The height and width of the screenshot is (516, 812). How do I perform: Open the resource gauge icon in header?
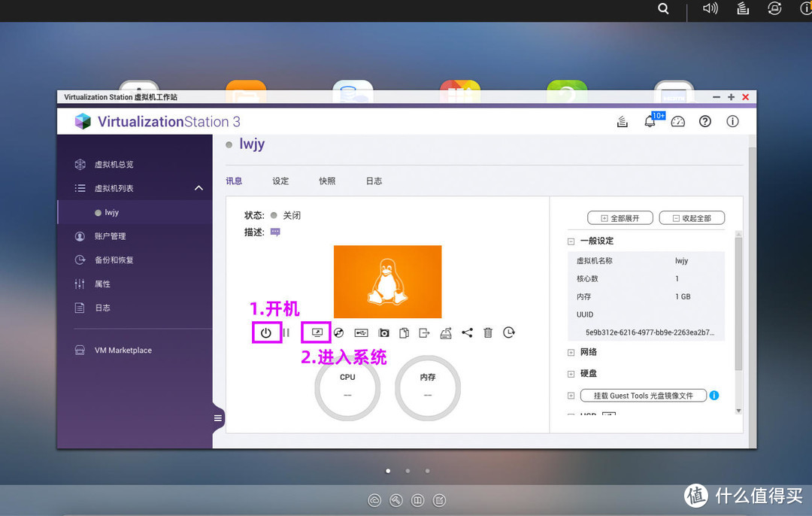(678, 122)
